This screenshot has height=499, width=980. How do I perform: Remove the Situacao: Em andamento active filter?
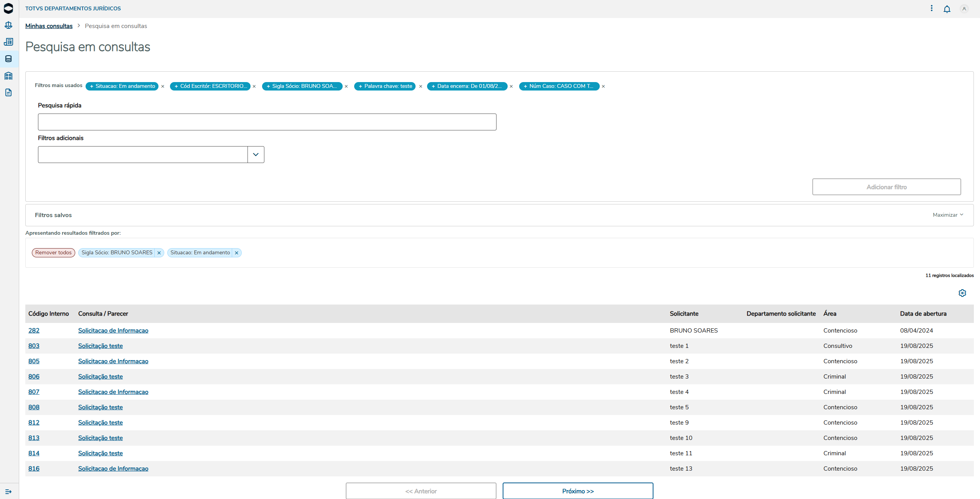pyautogui.click(x=237, y=253)
